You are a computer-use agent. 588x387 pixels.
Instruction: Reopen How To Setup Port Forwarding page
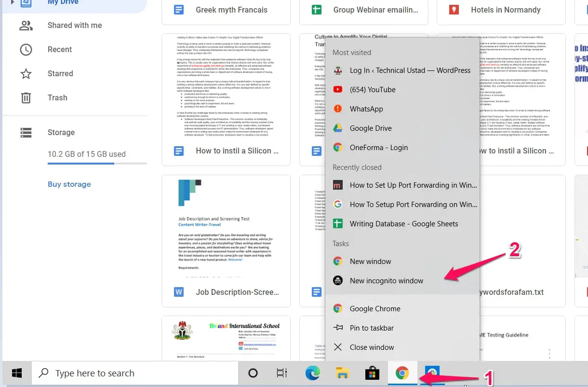click(x=402, y=205)
